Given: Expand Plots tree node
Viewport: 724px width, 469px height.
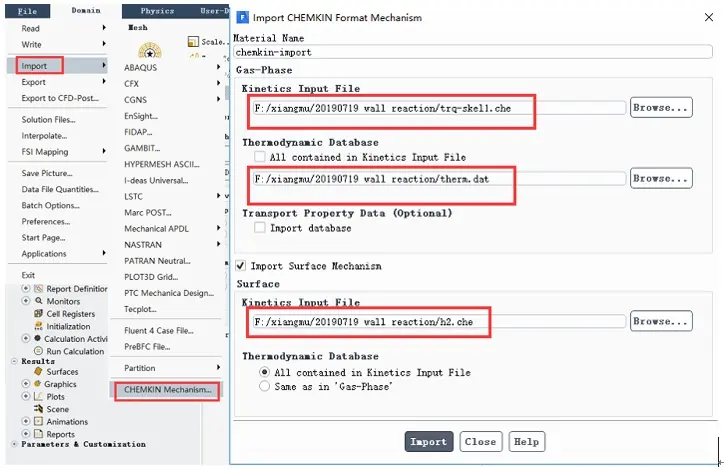Looking at the screenshot, I should coord(26,396).
